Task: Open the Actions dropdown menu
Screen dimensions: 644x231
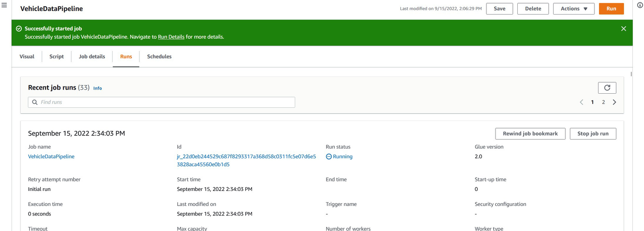Action: click(573, 9)
